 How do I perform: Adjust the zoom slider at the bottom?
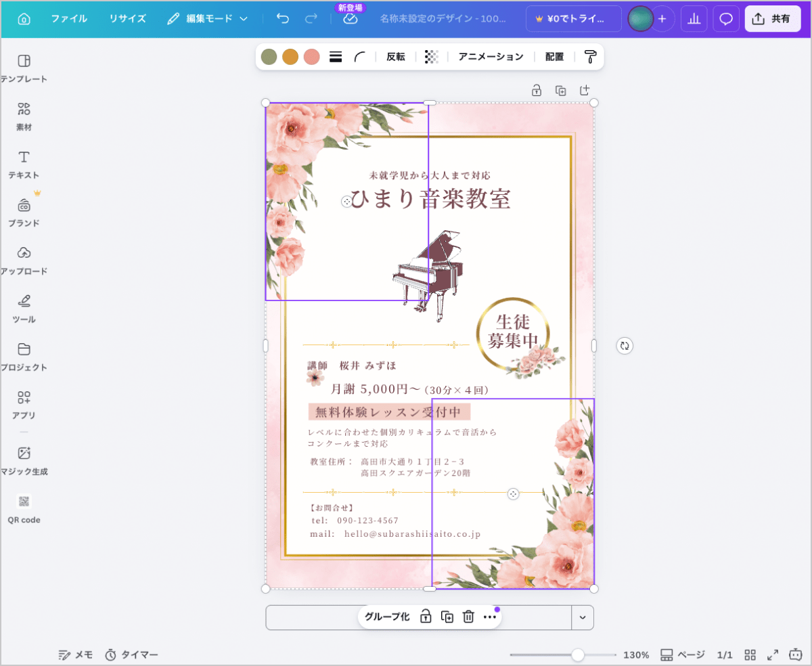coord(578,654)
